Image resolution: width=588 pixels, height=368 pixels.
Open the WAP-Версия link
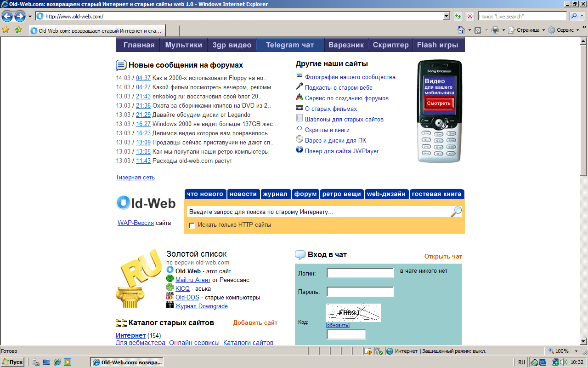136,223
